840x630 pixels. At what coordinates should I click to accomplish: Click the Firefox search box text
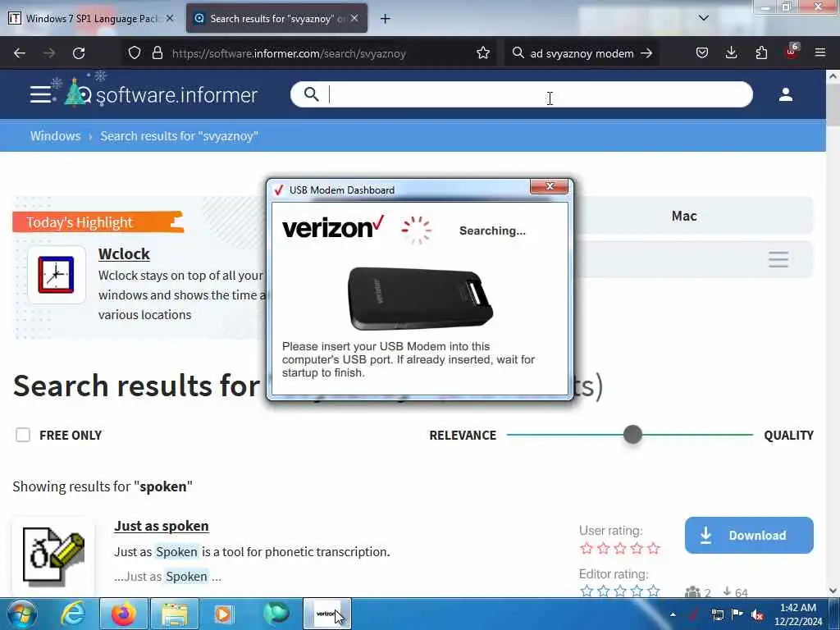[x=582, y=53]
